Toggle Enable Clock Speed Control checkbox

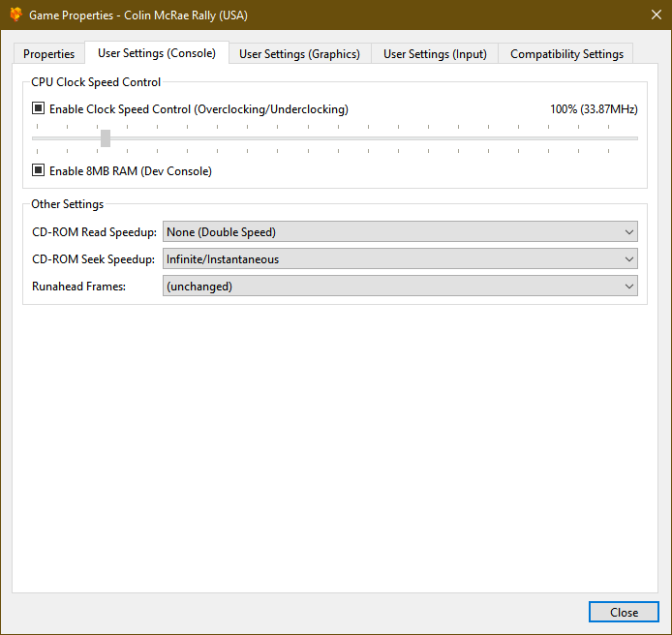point(38,108)
